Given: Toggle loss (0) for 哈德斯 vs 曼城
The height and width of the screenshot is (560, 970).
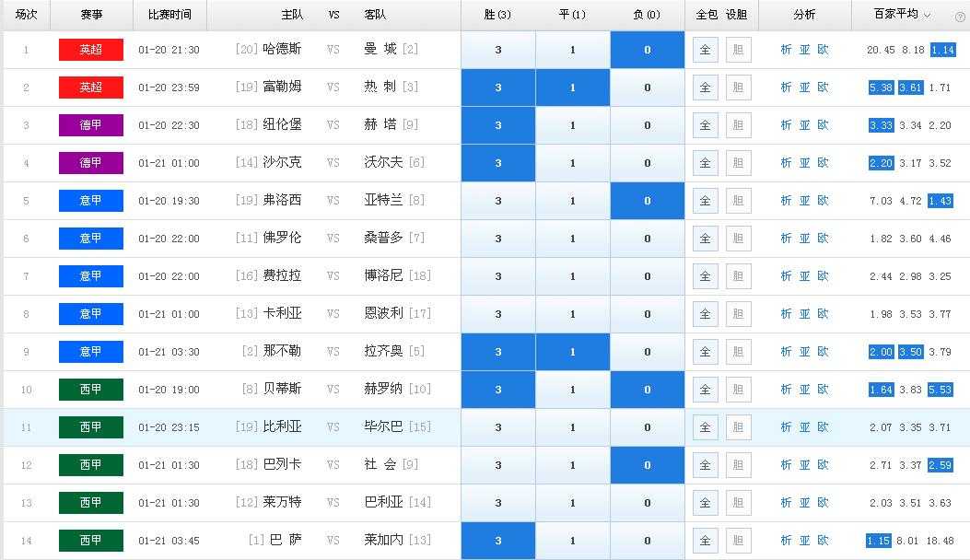Looking at the screenshot, I should [x=647, y=50].
